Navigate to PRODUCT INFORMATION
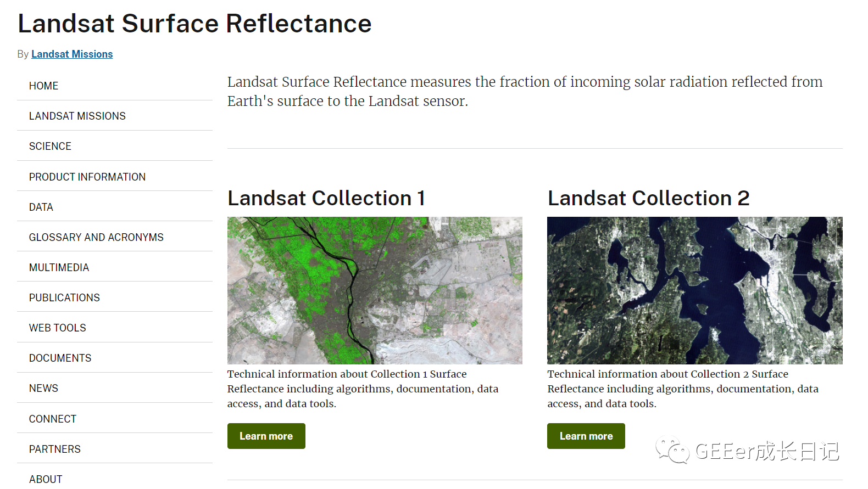The image size is (868, 489). click(87, 176)
